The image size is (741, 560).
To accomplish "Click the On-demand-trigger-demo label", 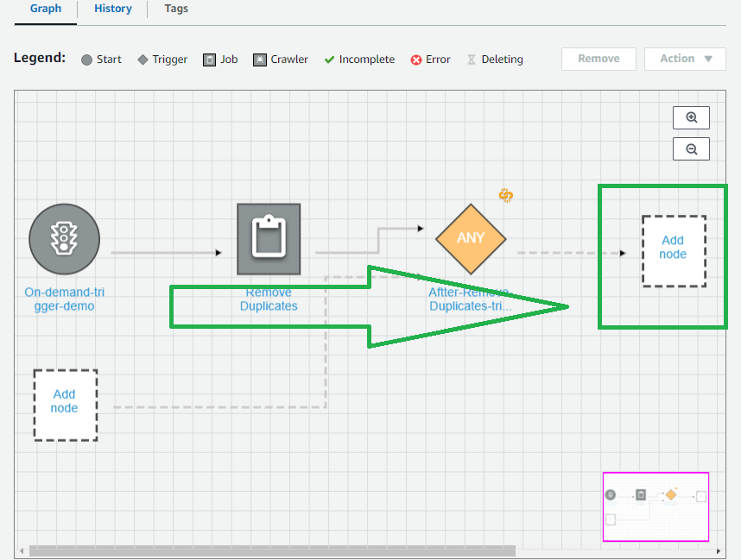I will pyautogui.click(x=64, y=299).
